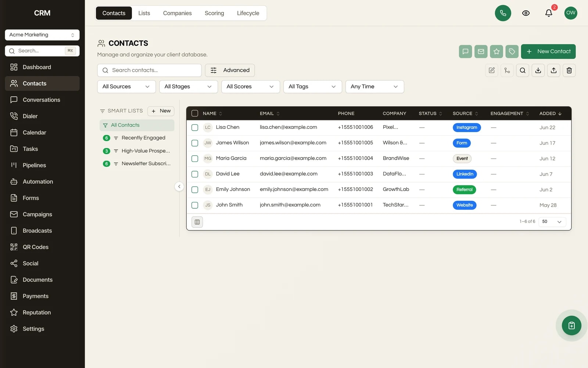Image resolution: width=588 pixels, height=368 pixels.
Task: Open column settings icon below table
Action: click(x=197, y=222)
